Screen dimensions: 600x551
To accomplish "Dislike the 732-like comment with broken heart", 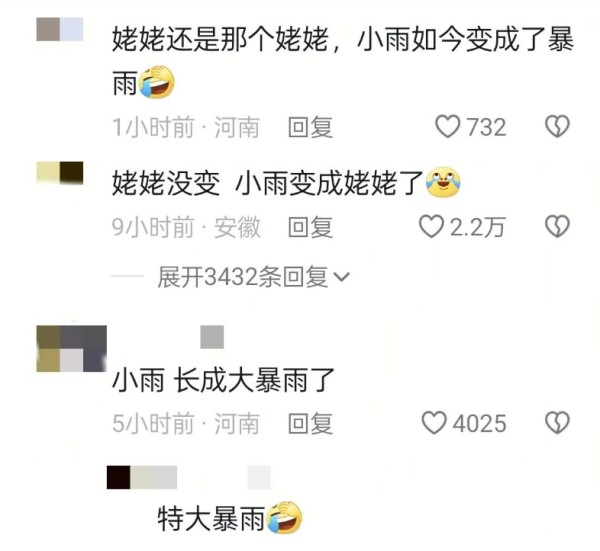I will [x=557, y=127].
